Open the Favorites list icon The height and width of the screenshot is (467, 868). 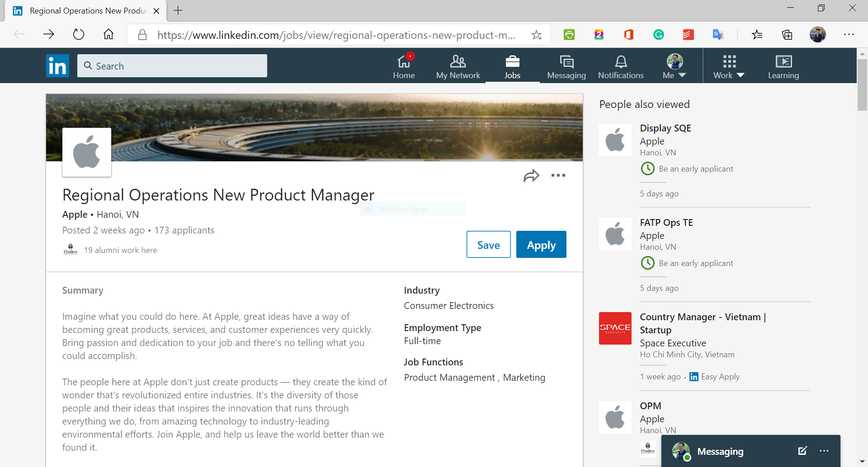tap(757, 34)
